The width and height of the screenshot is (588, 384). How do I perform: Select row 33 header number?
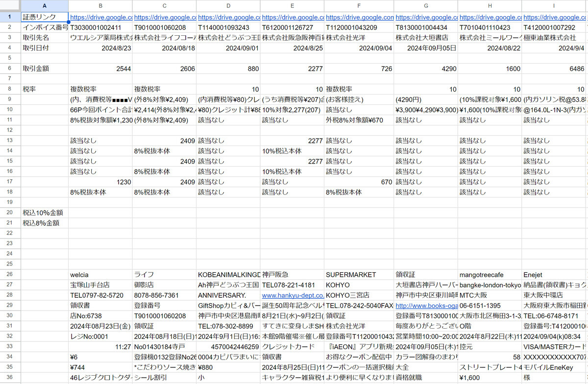(x=10, y=347)
